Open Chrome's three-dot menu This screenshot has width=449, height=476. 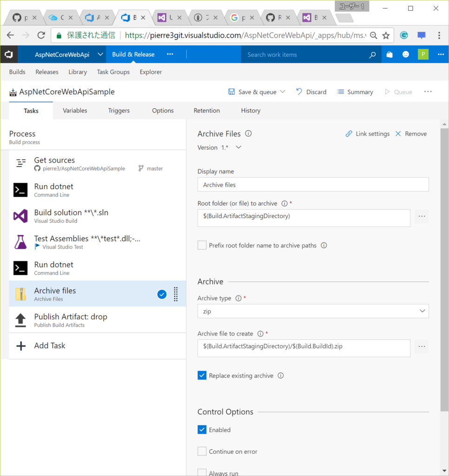(x=439, y=35)
